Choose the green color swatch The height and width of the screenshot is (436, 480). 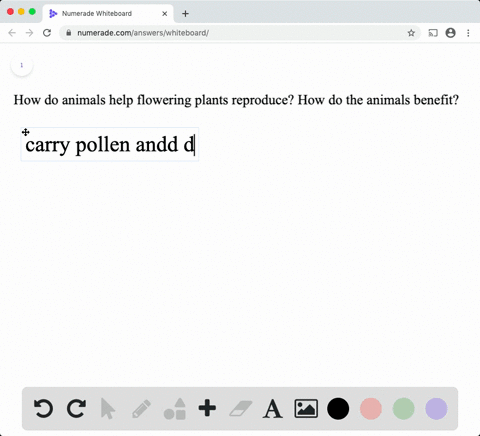point(403,408)
